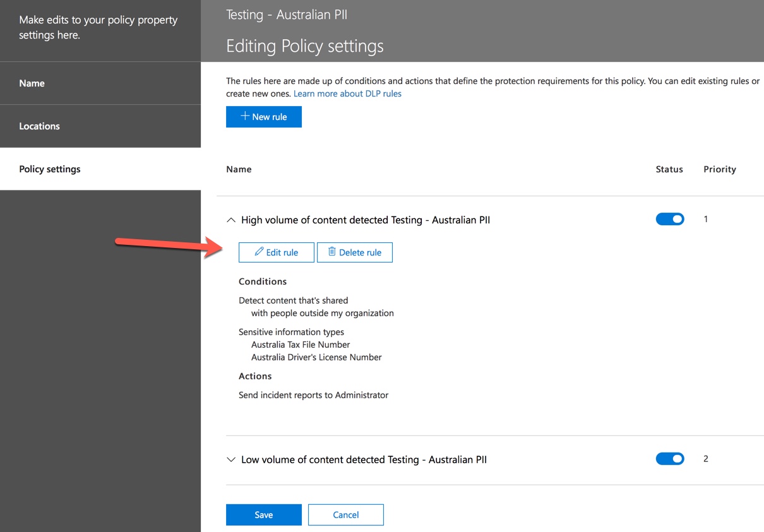Click the Priority column header
This screenshot has height=532, width=764.
(719, 168)
